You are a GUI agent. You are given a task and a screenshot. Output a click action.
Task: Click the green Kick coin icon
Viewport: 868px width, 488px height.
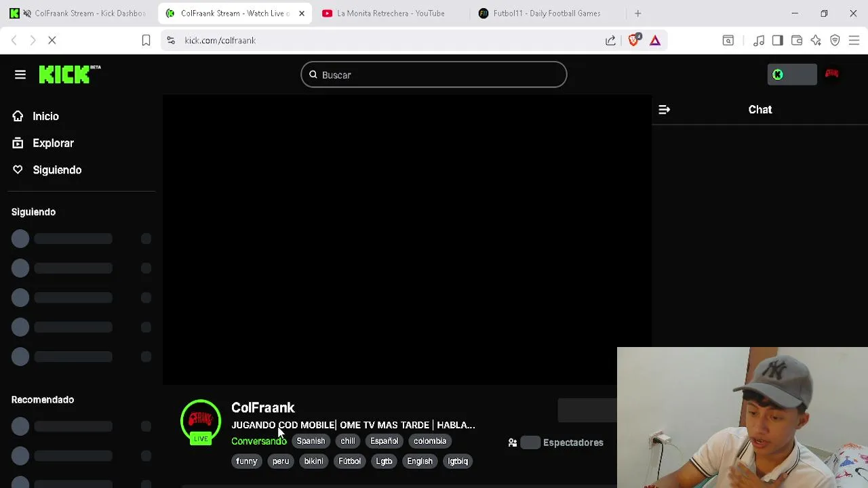point(778,75)
